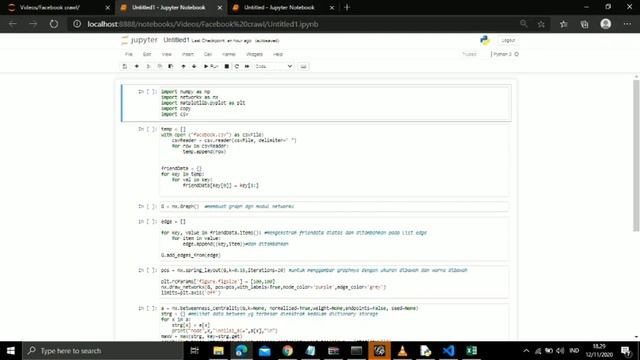Move the selected cell down
Screen dimensions: 640x360
(x=194, y=66)
